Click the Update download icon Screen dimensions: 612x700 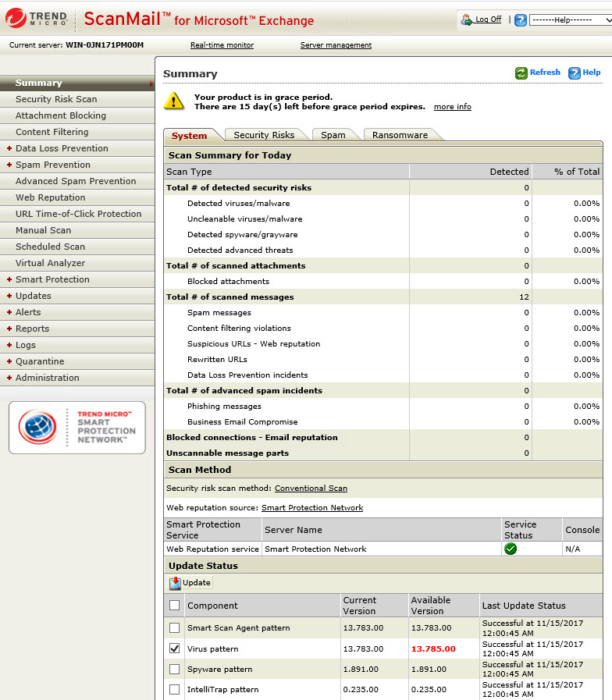(x=175, y=583)
